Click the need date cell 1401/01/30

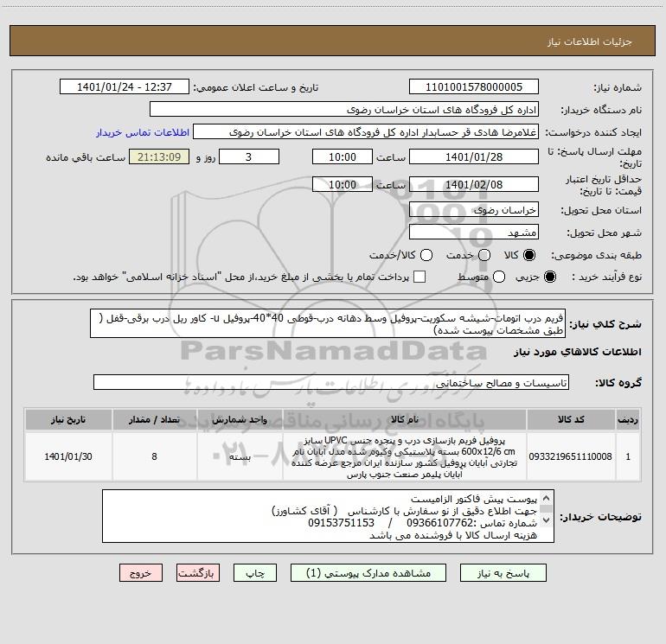(68, 456)
